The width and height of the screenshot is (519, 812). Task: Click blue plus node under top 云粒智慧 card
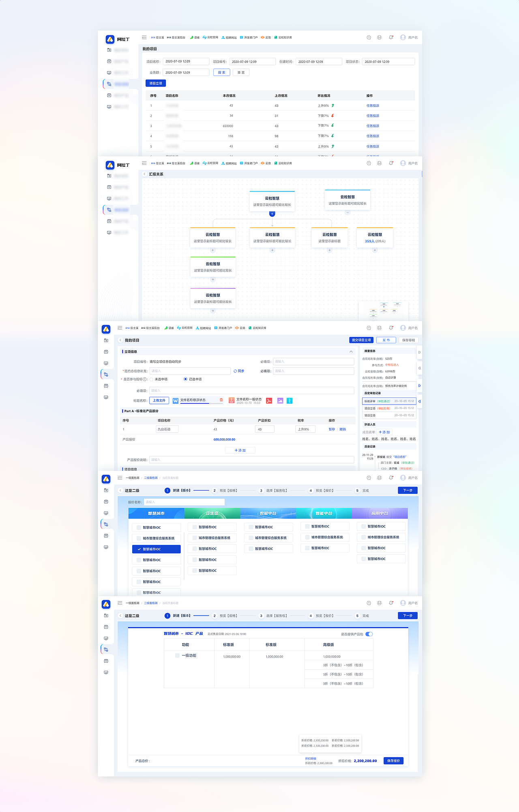tap(272, 214)
